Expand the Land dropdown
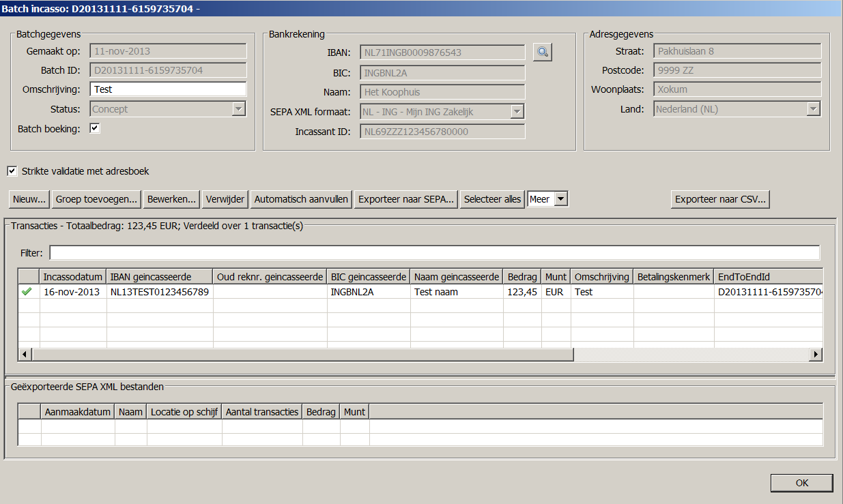Image resolution: width=843 pixels, height=504 pixels. coord(813,109)
